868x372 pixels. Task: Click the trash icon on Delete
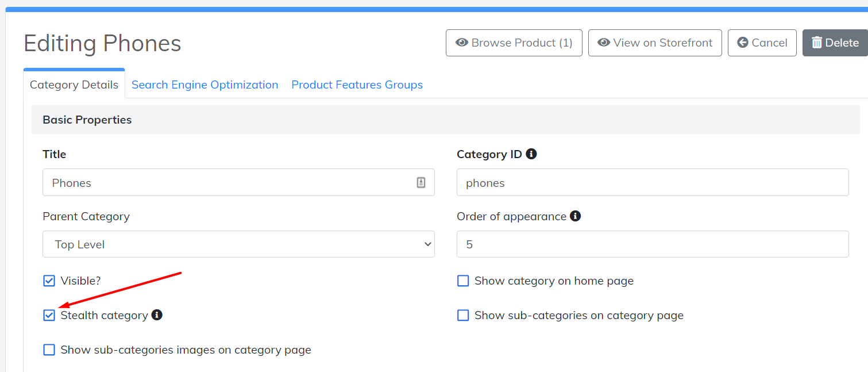click(817, 43)
